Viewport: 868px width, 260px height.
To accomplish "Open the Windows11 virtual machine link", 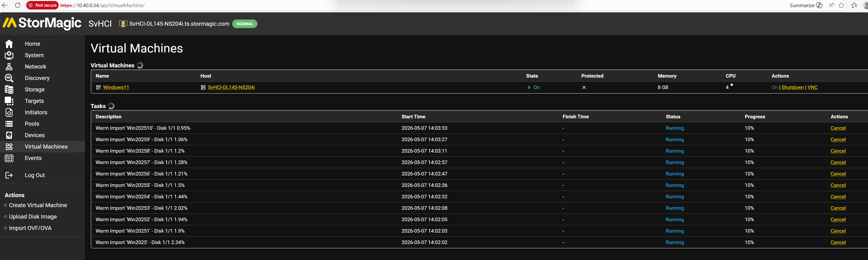I will coord(116,87).
